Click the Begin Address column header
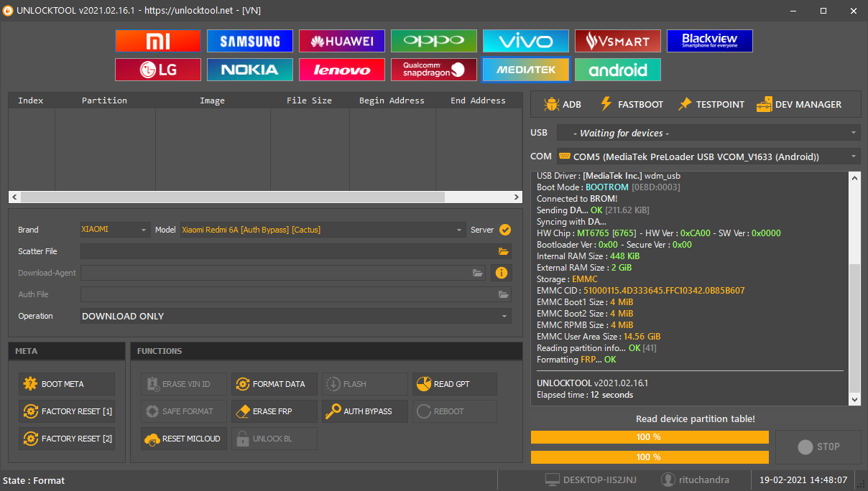The width and height of the screenshot is (868, 491). (x=392, y=100)
